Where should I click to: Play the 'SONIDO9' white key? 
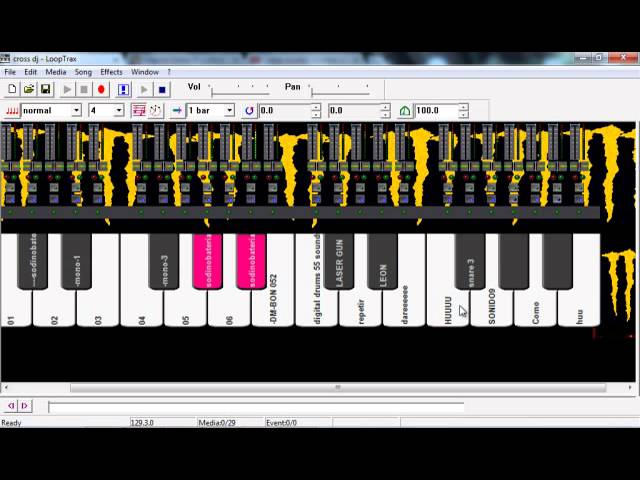(x=491, y=310)
